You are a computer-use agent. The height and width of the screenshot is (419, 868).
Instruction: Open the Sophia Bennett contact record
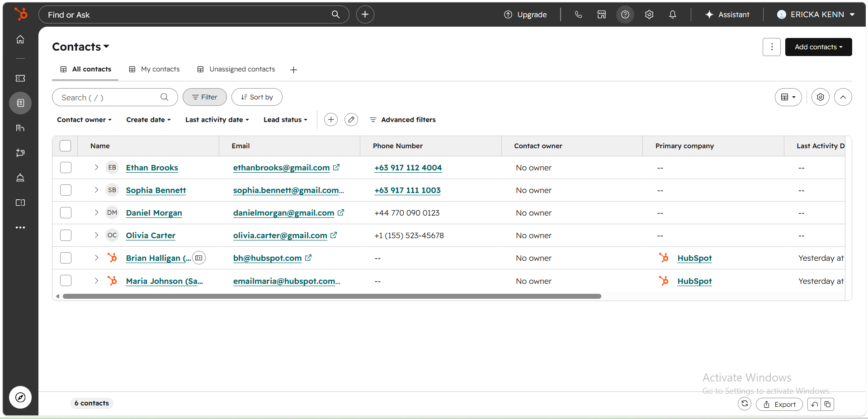point(156,190)
